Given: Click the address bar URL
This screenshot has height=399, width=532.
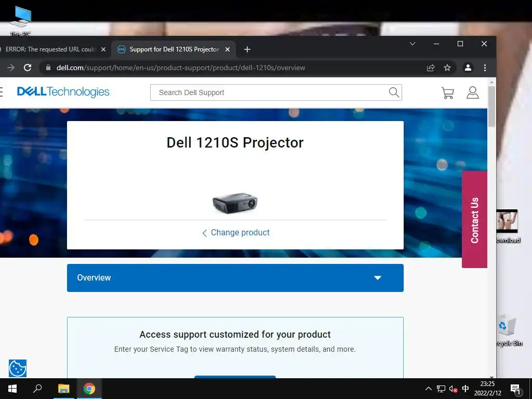Looking at the screenshot, I should (x=181, y=68).
